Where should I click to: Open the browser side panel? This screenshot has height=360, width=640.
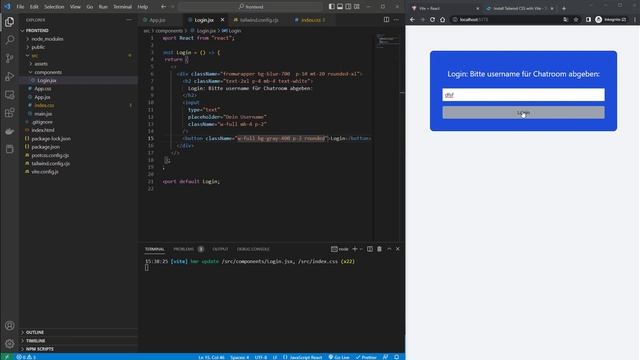(x=588, y=20)
